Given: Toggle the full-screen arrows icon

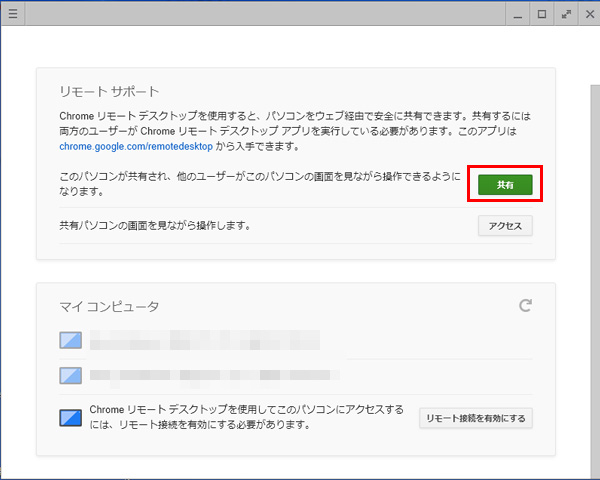Looking at the screenshot, I should 567,14.
